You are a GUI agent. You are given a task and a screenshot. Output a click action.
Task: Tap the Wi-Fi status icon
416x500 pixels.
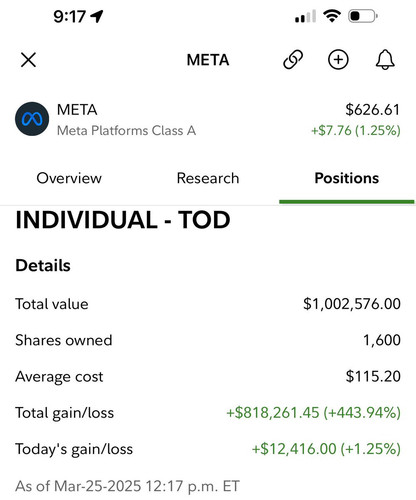click(332, 16)
